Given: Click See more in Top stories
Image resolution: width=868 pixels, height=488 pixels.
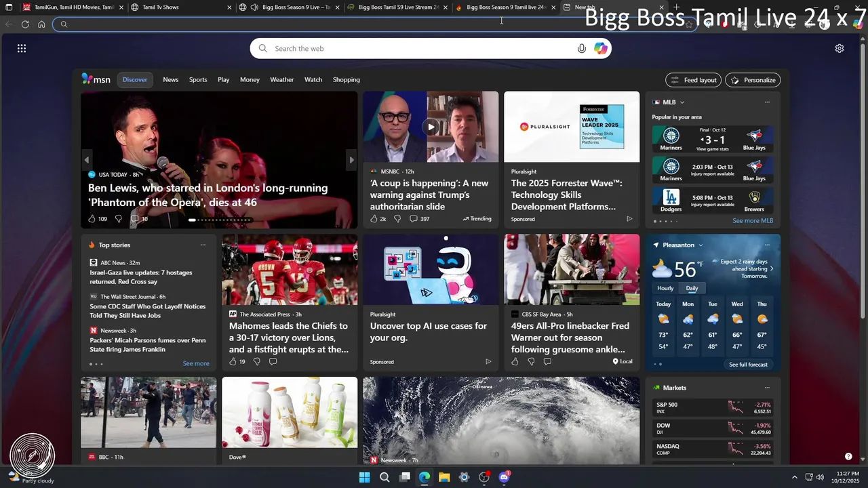Looking at the screenshot, I should click(196, 363).
